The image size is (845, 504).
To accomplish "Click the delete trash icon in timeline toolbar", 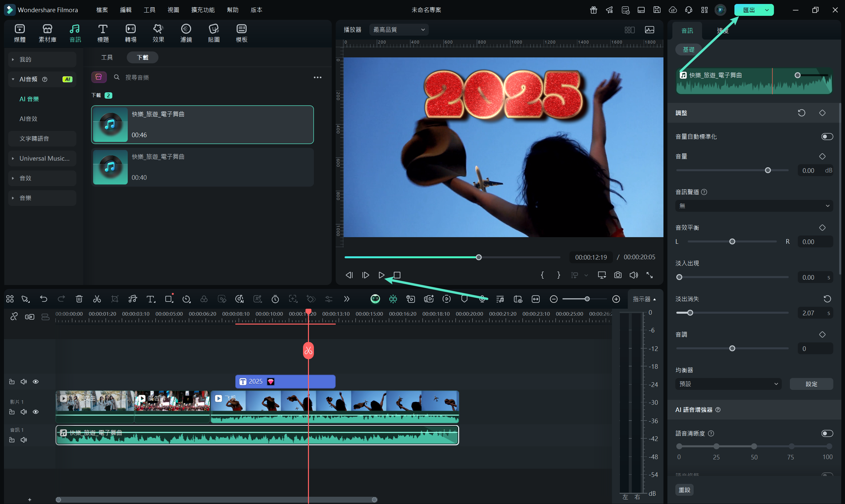I will coord(79,299).
